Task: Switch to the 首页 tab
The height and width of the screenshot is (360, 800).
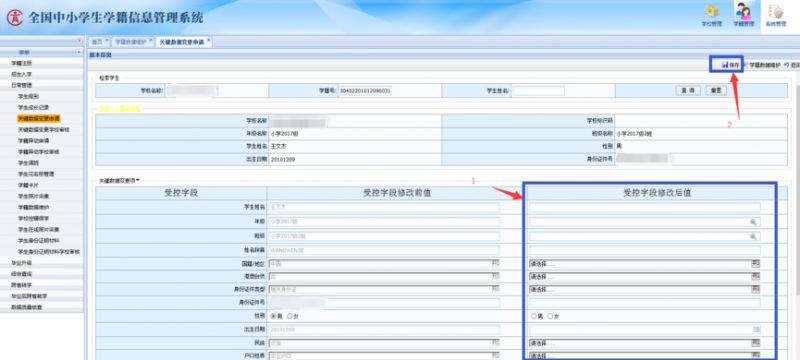Action: pyautogui.click(x=96, y=42)
